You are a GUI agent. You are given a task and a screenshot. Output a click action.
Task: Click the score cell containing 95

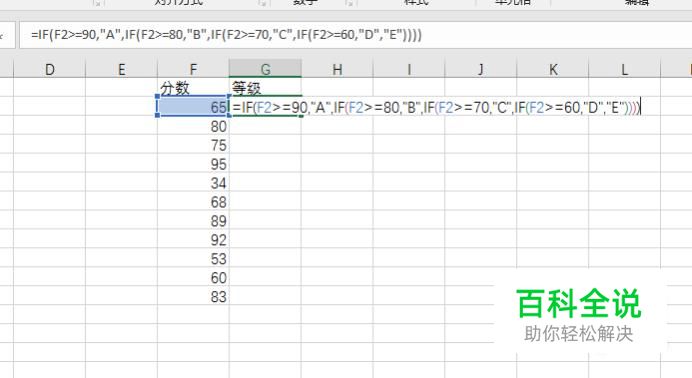point(193,164)
